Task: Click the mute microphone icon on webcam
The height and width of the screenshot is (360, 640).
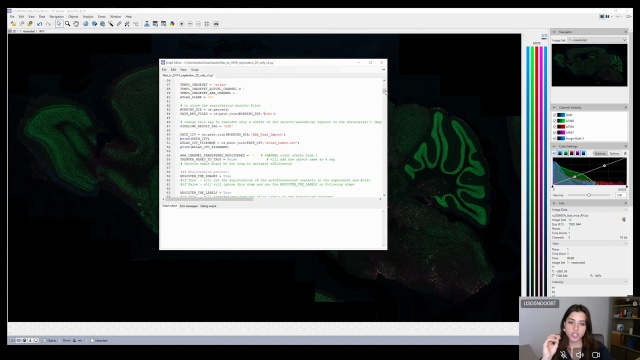Action: coord(563,355)
